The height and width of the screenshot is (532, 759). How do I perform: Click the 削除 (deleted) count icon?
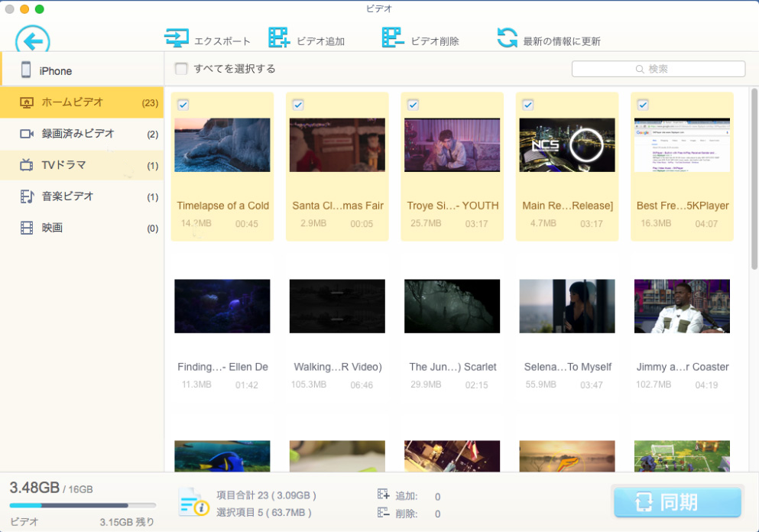point(383,512)
